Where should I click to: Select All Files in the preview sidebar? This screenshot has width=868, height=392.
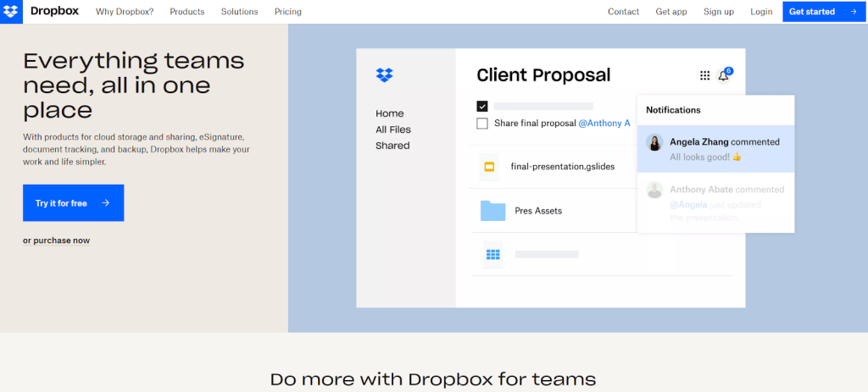[x=393, y=130]
